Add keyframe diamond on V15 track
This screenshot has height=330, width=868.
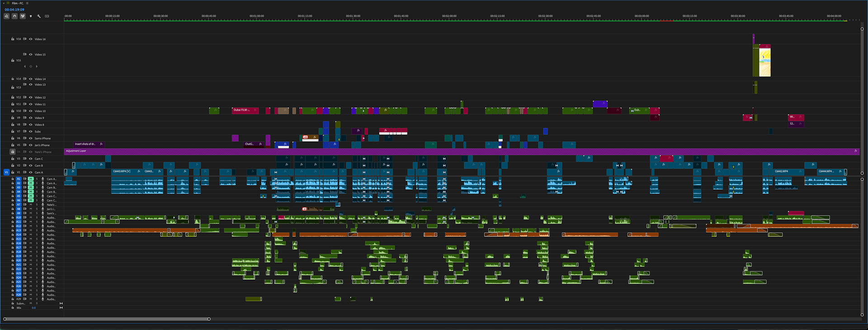point(31,67)
